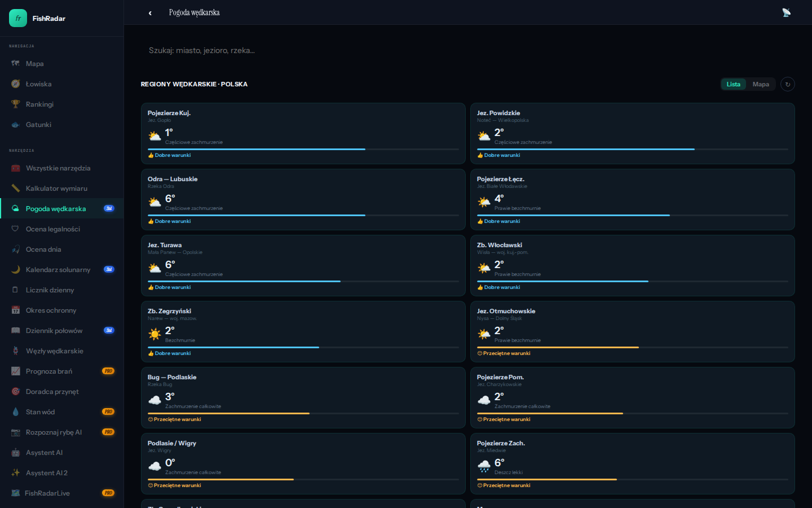Open Wszystkie narzędzia menu item
This screenshot has height=508, width=812.
[x=58, y=168]
